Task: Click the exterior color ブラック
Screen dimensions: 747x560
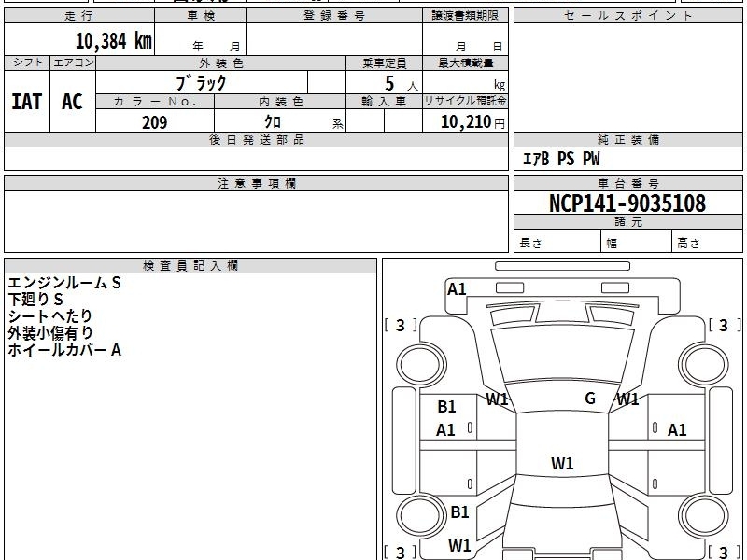Action: point(202,83)
